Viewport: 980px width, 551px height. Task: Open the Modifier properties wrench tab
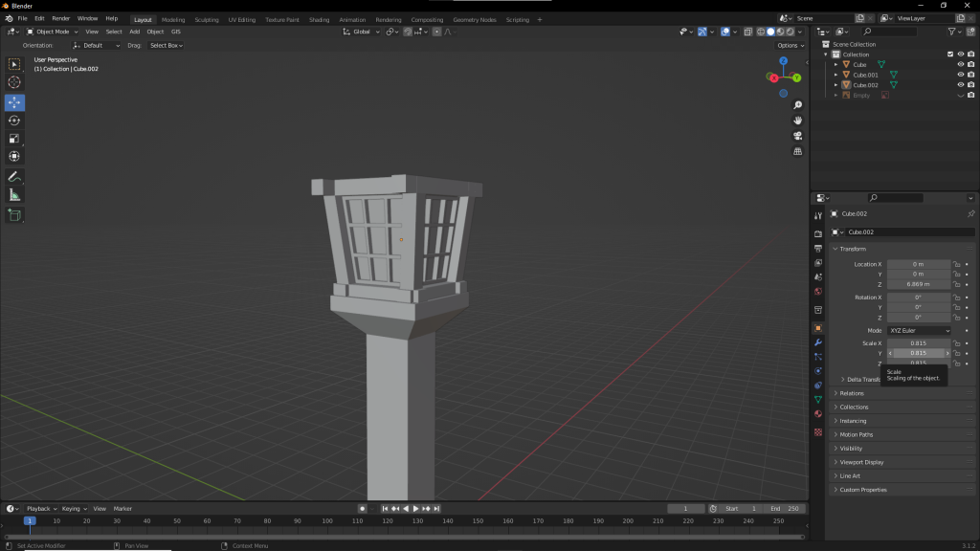818,342
